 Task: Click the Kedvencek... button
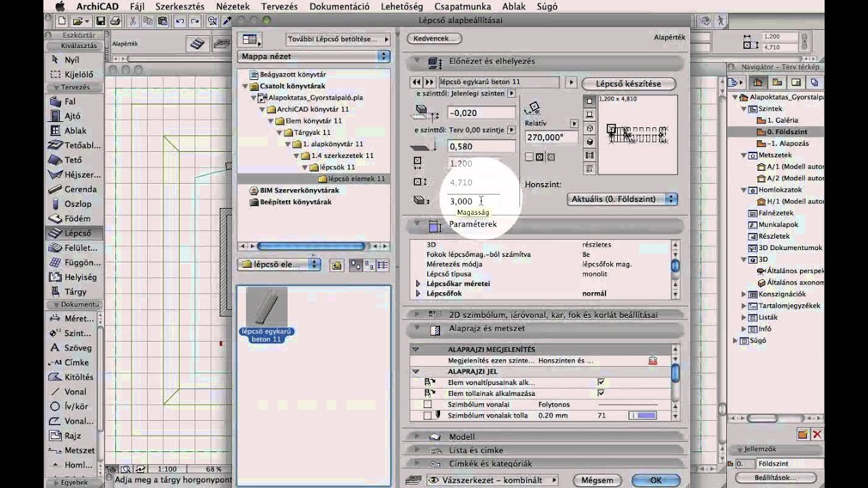click(434, 39)
